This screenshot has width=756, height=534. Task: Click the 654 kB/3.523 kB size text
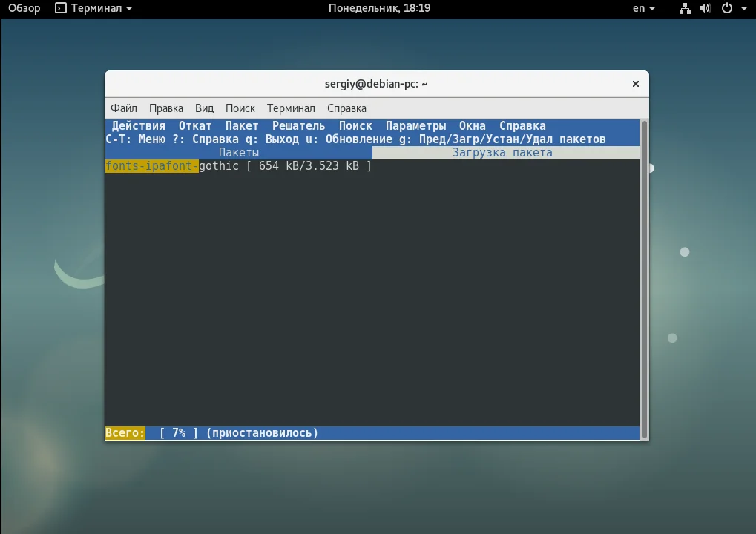(309, 166)
